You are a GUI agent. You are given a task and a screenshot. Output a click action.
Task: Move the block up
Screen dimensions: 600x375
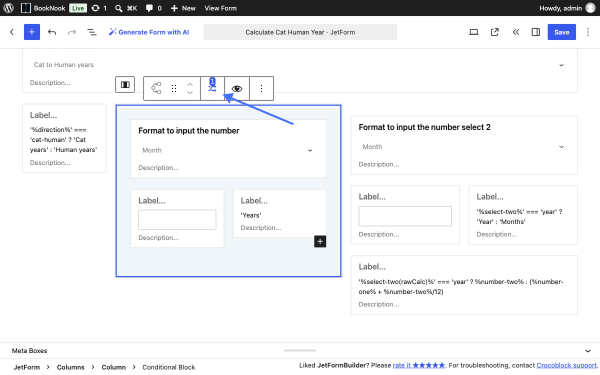[x=190, y=85]
